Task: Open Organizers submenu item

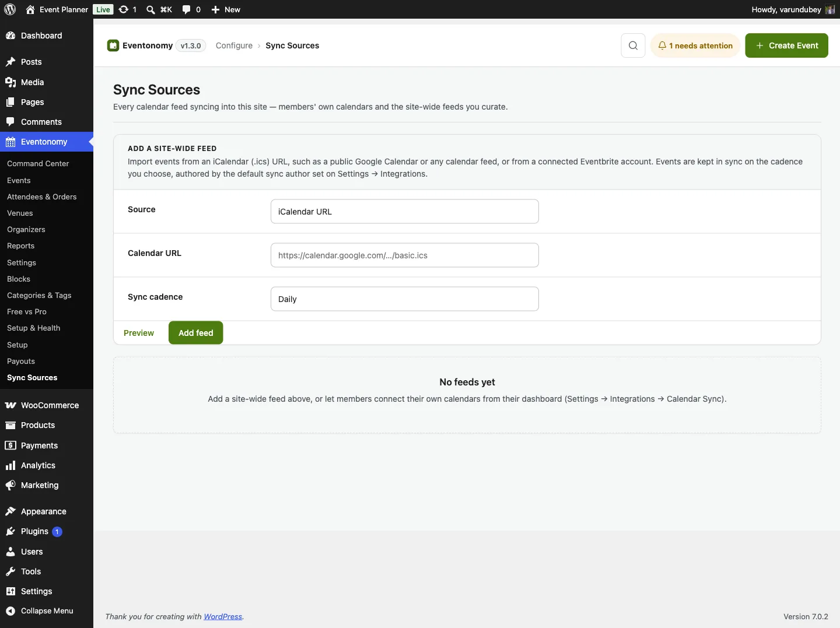Action: click(x=26, y=230)
